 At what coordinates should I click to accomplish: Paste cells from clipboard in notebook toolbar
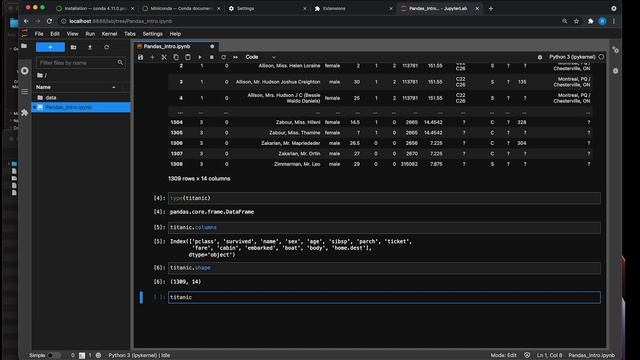pos(188,57)
